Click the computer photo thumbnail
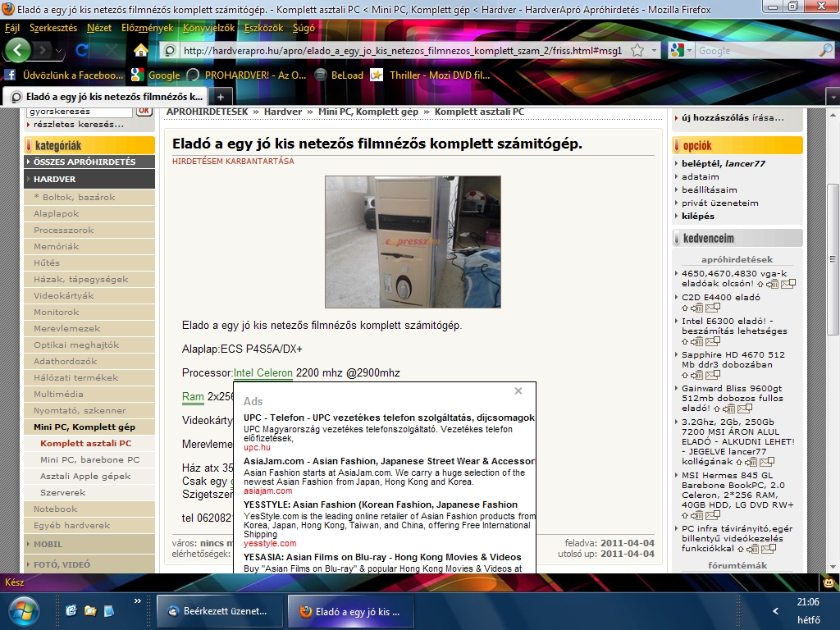This screenshot has height=630, width=840. [413, 242]
